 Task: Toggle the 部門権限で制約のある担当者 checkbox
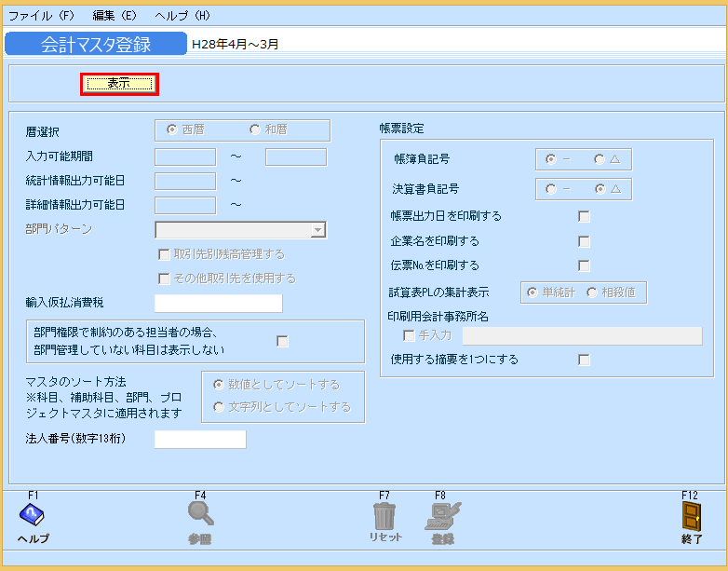282,341
